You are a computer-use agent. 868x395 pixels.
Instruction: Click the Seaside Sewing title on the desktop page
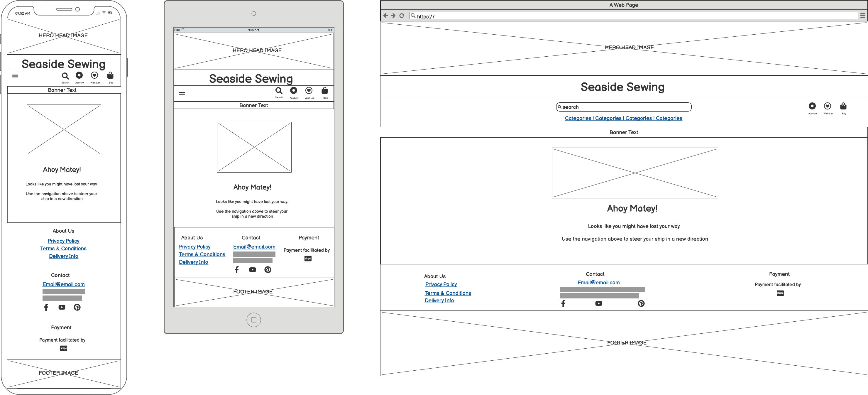623,87
